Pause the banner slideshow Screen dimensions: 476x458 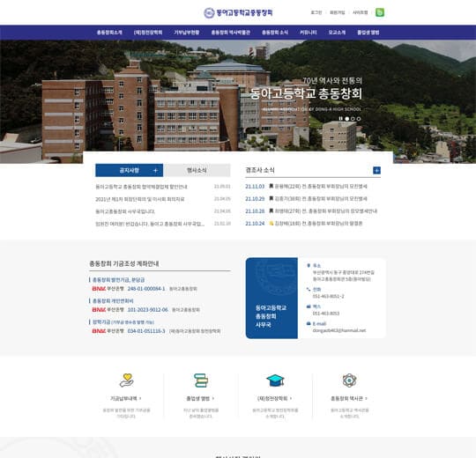341,119
